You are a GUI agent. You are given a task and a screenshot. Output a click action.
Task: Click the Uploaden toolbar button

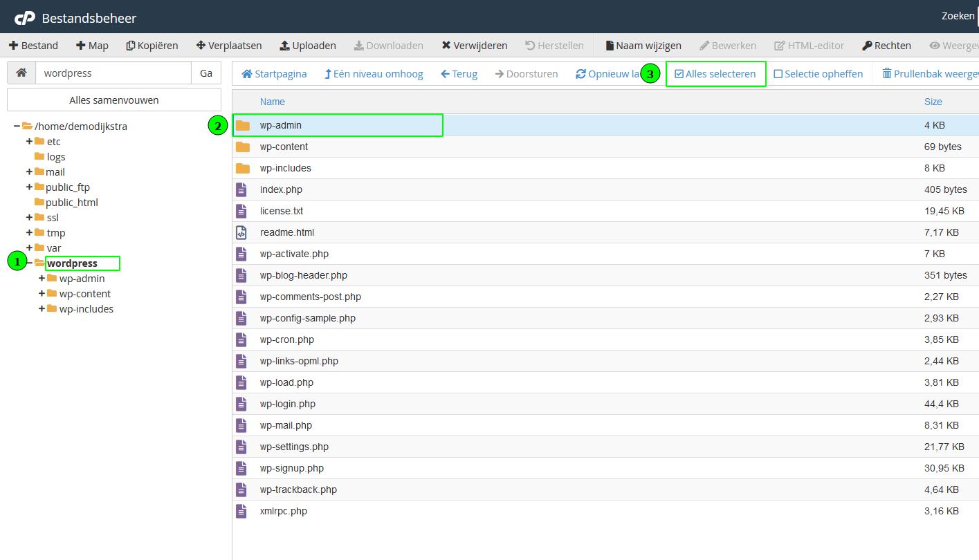[308, 46]
